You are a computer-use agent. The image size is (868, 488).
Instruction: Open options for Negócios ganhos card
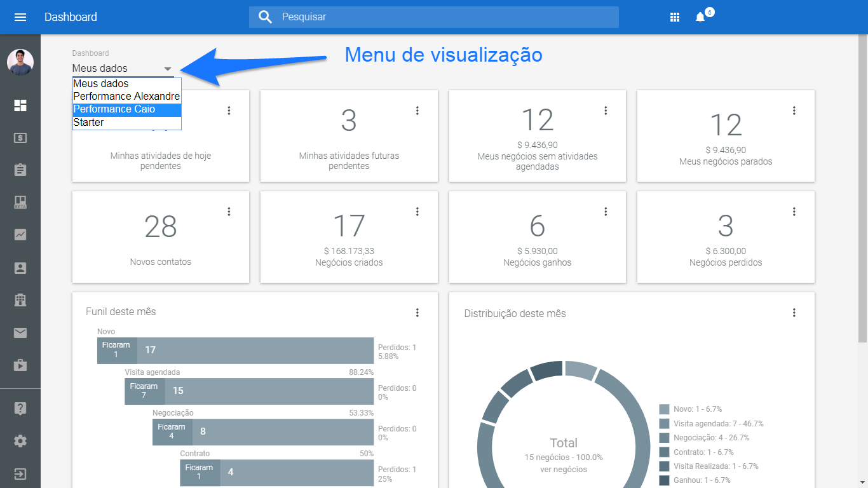tap(606, 212)
